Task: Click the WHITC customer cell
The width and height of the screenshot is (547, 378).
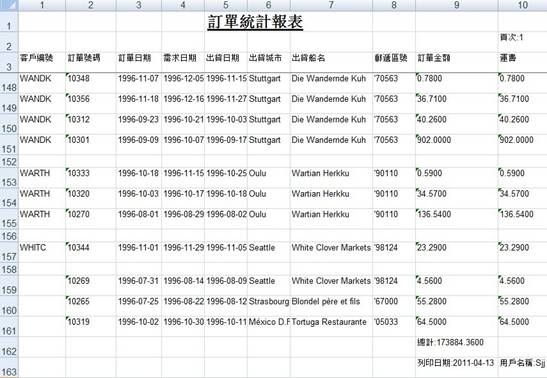Action: (x=42, y=252)
